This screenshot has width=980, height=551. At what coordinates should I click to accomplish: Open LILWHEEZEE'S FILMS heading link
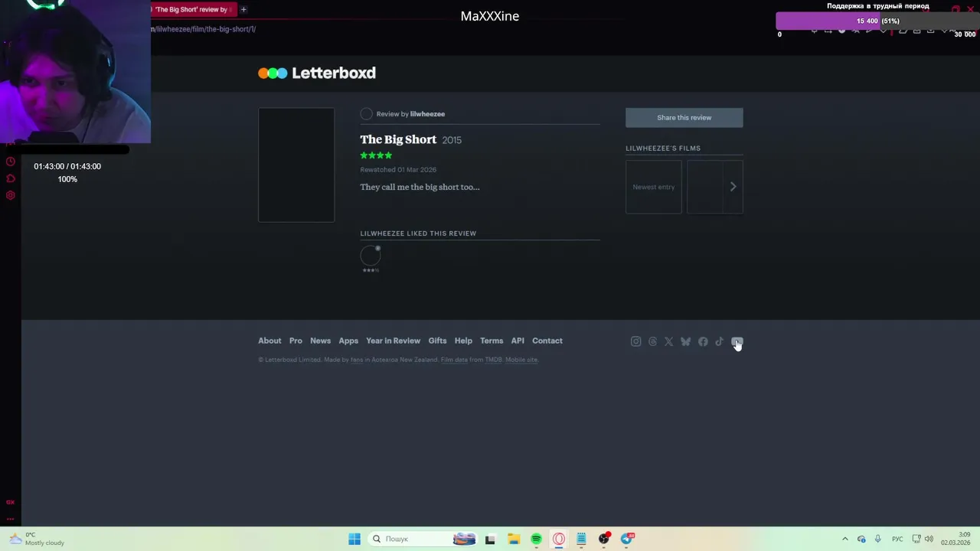point(663,148)
